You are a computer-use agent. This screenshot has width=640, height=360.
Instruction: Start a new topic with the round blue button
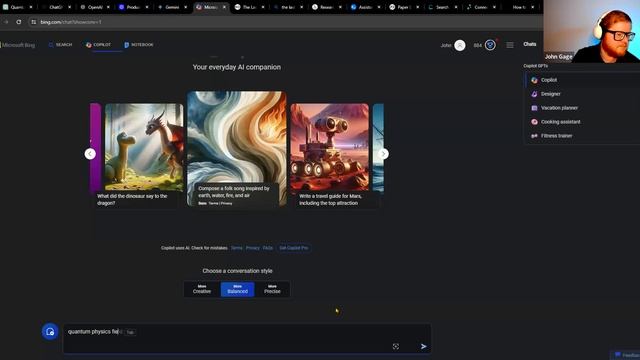pyautogui.click(x=50, y=331)
